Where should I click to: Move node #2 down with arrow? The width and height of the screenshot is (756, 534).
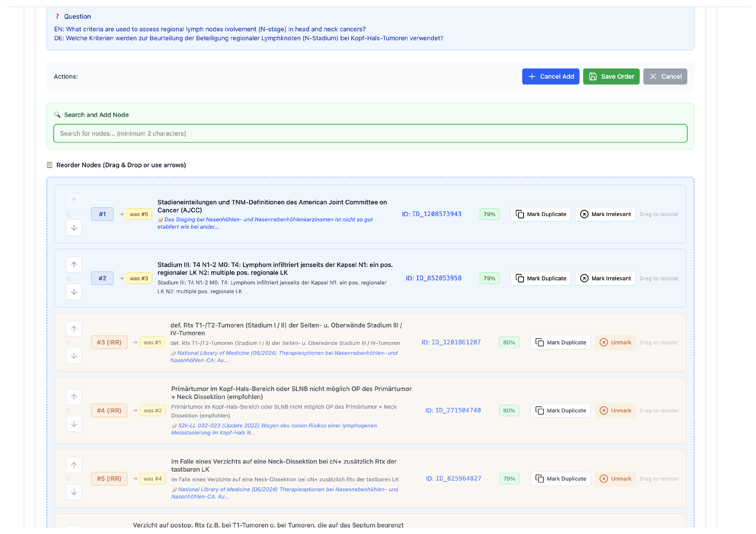point(74,292)
